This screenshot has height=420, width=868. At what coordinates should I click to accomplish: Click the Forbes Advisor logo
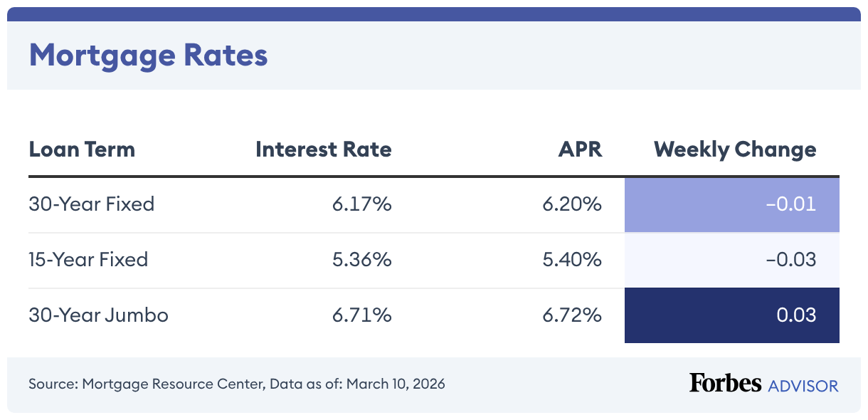763,384
